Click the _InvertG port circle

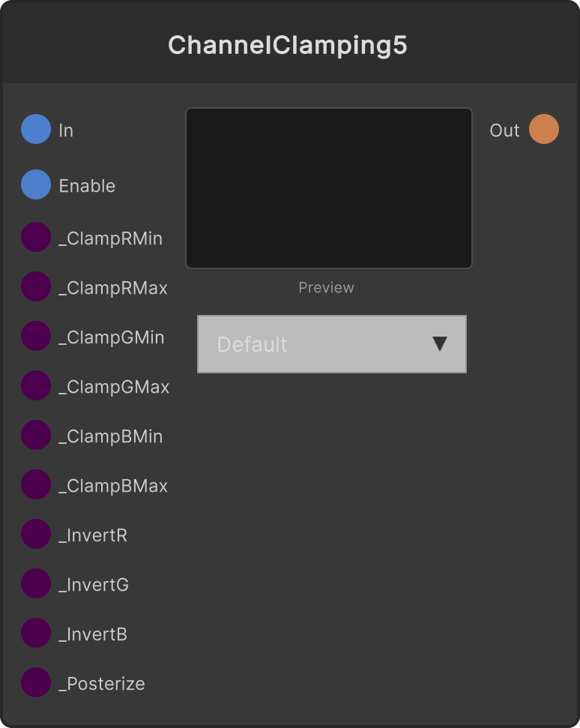tap(36, 583)
